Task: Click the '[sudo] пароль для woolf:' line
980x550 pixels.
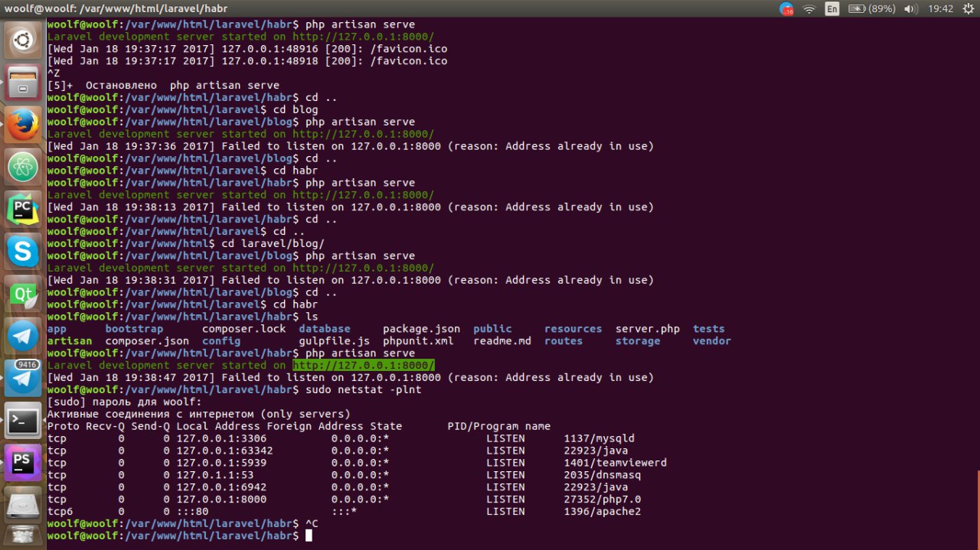Action: (x=124, y=402)
